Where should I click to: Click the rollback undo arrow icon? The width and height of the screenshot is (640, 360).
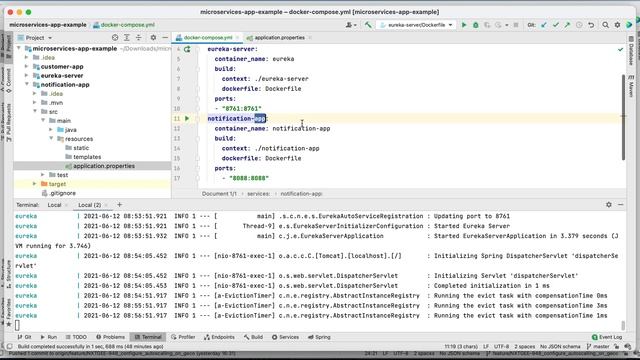(x=591, y=25)
